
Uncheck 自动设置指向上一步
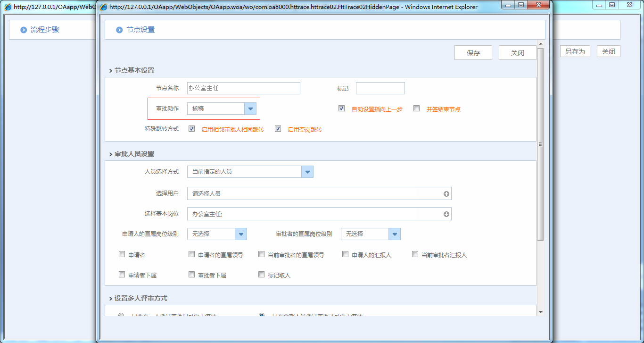click(341, 108)
